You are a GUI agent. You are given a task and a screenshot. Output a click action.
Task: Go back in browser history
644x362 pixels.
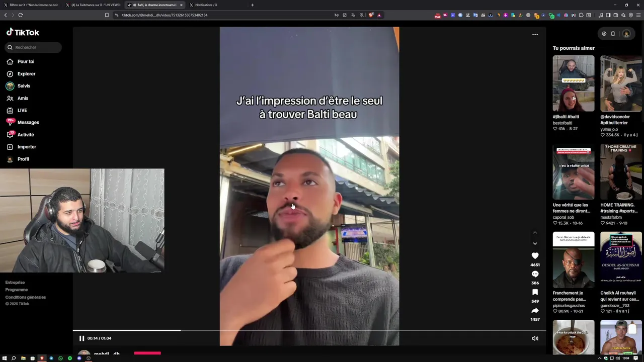point(6,15)
